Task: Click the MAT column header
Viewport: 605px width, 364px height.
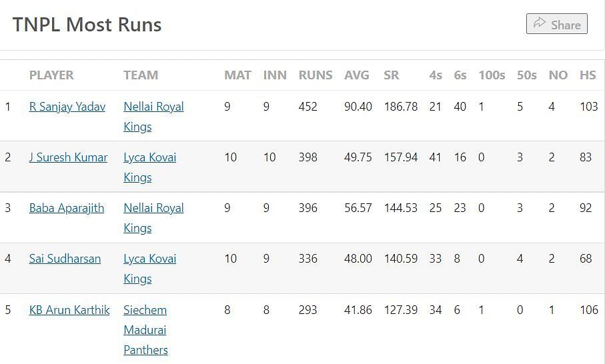Action: coord(237,75)
